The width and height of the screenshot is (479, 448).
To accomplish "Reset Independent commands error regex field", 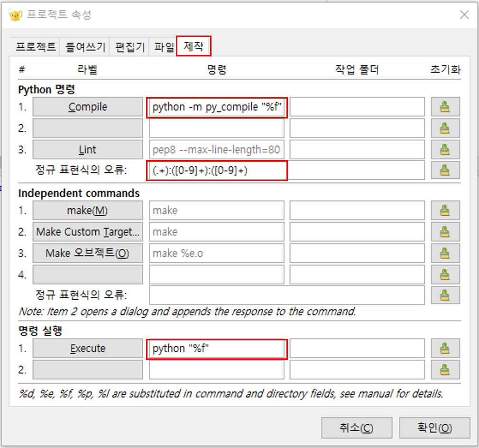I will (445, 295).
